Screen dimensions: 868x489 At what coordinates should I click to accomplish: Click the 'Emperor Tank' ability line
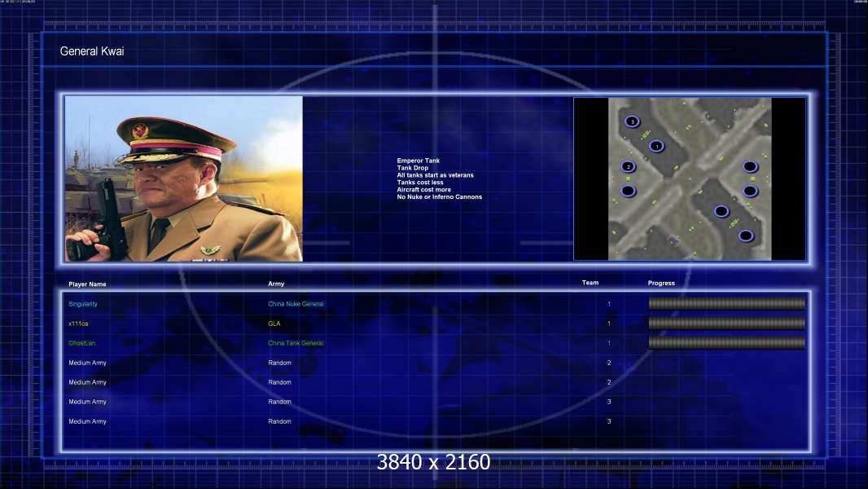coord(418,161)
